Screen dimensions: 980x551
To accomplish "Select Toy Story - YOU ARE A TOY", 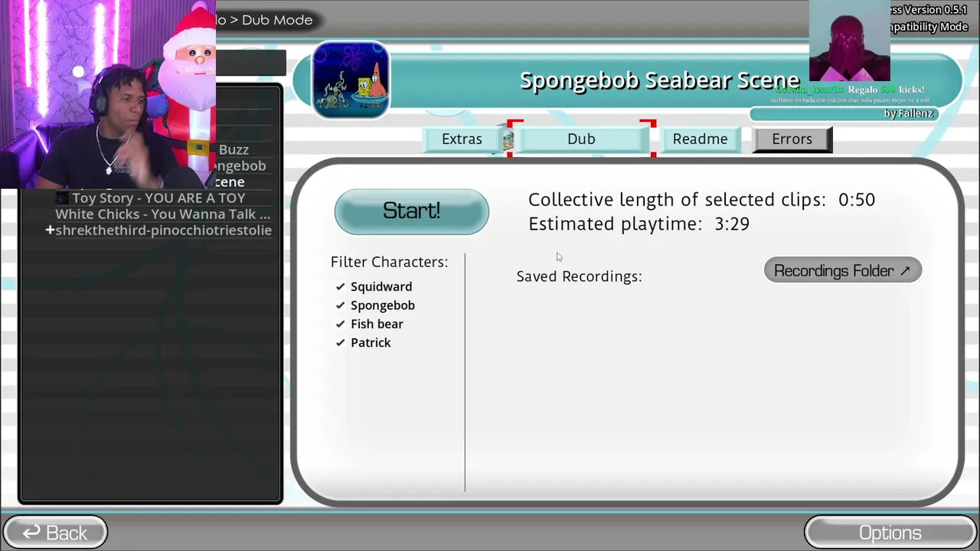I will pos(158,198).
